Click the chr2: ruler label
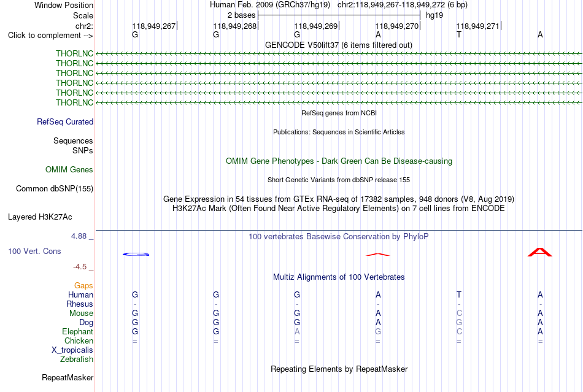 (84, 26)
